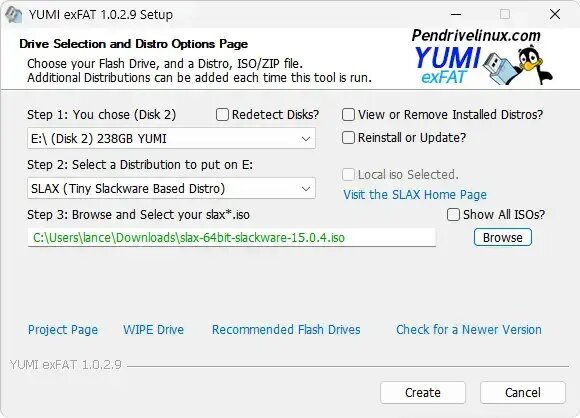Click the Step 3 Browse and Select label

tap(138, 215)
